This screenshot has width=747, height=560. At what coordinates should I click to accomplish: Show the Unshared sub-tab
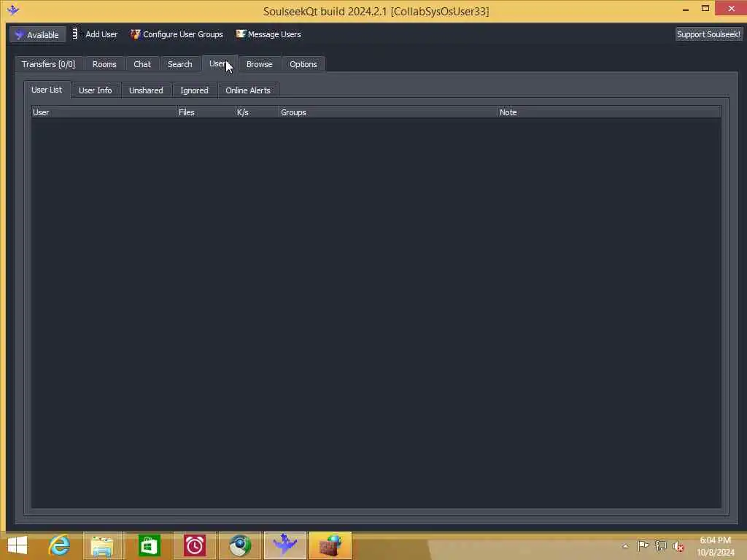146,90
